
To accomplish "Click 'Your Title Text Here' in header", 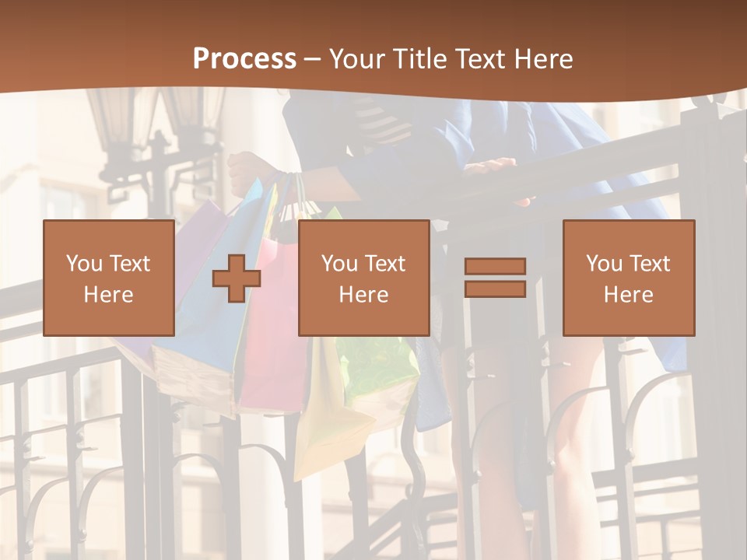I will tap(451, 58).
